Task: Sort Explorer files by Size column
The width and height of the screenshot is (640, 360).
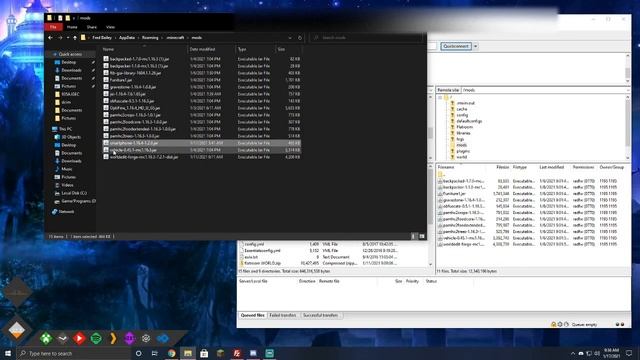Action: point(288,49)
